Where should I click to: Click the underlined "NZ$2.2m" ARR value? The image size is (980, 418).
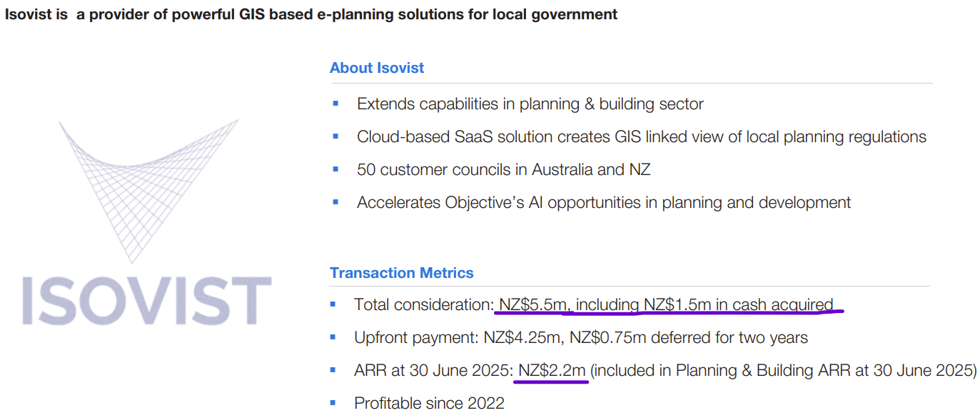click(552, 371)
